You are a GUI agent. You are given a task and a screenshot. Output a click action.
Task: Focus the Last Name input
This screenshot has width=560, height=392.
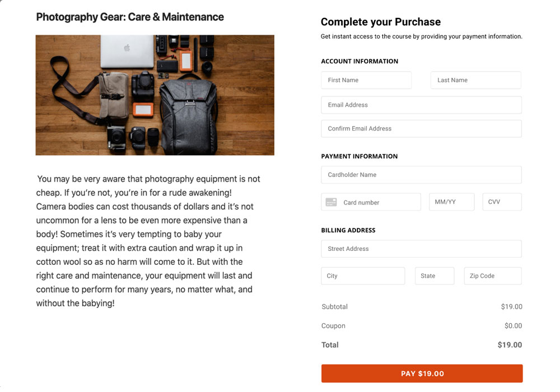[x=475, y=80]
